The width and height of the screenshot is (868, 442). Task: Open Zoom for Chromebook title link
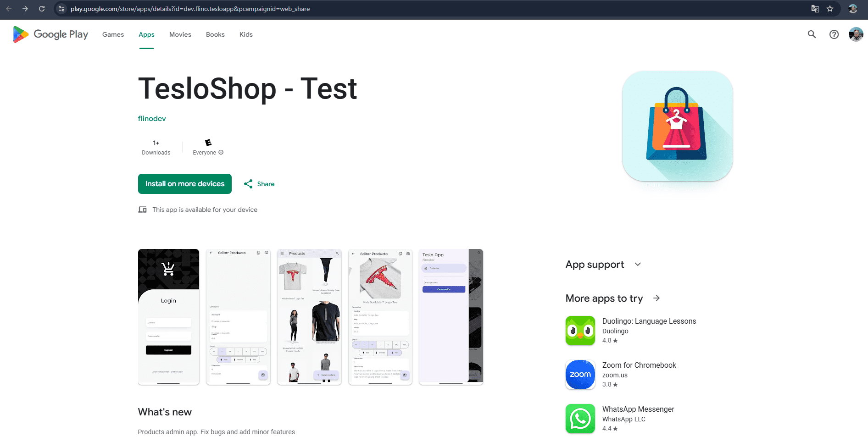tap(639, 365)
